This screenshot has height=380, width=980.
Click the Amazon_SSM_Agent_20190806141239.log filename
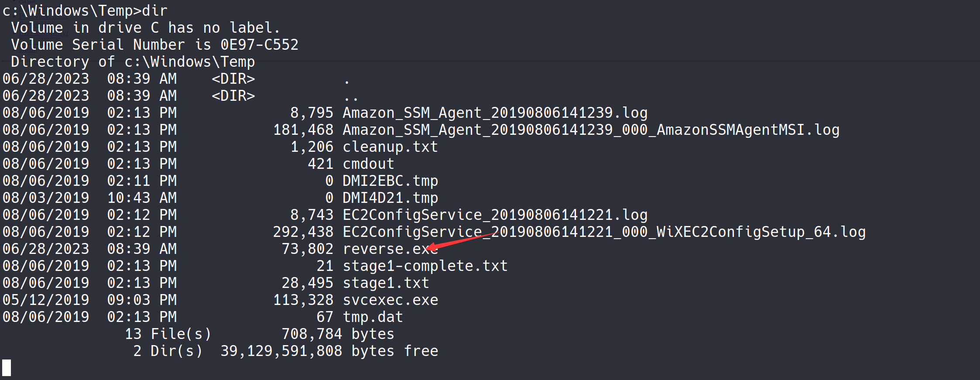495,113
